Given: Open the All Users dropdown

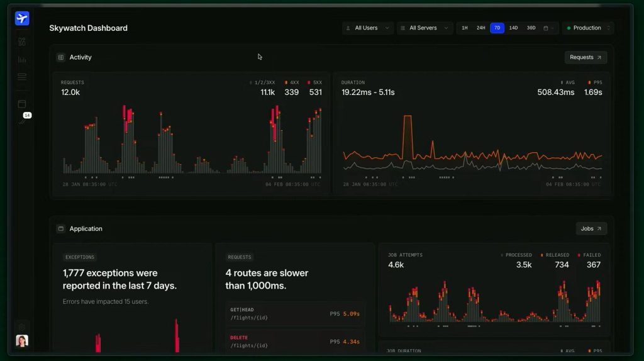Looking at the screenshot, I should click(368, 28).
